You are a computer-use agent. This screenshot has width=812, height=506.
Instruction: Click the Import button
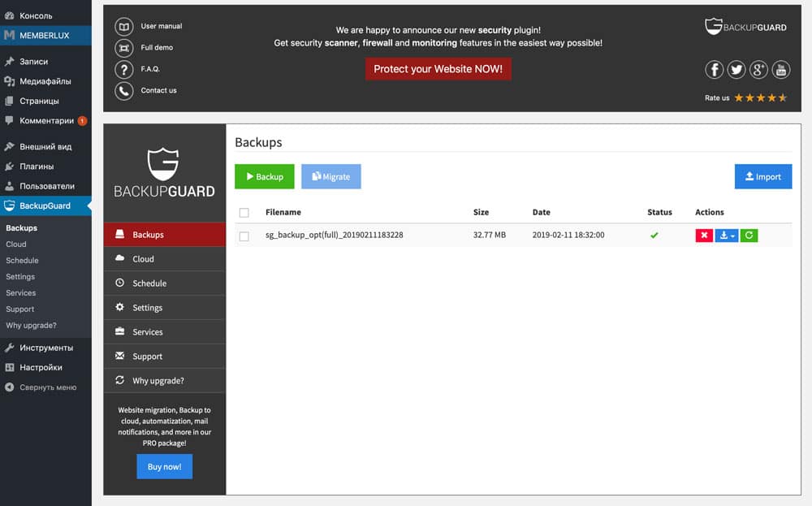pyautogui.click(x=762, y=176)
